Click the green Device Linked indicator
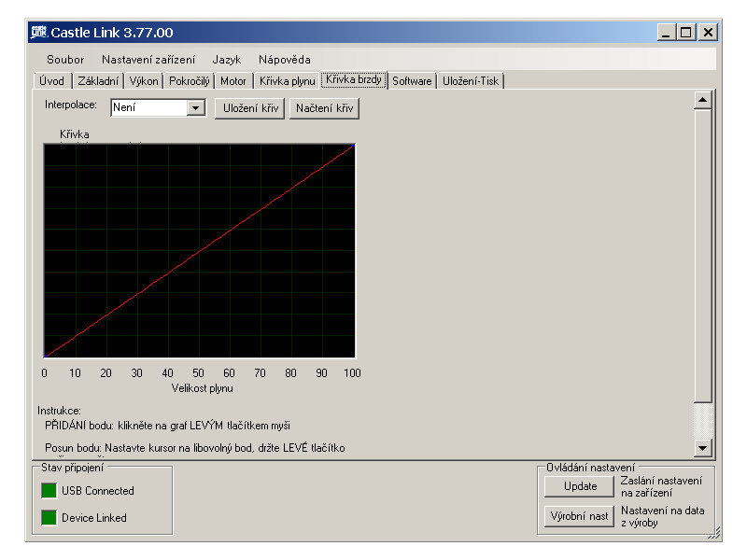The height and width of the screenshot is (560, 747). click(x=49, y=518)
